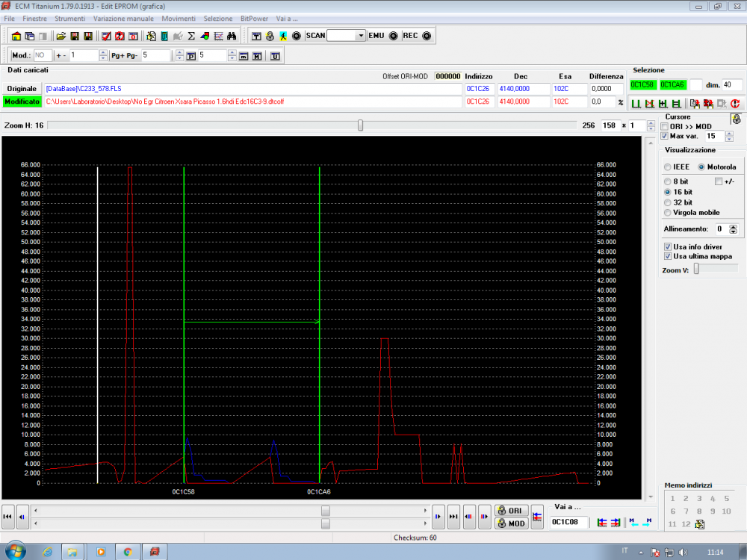
Task: Click the REC record button
Action: (x=427, y=36)
